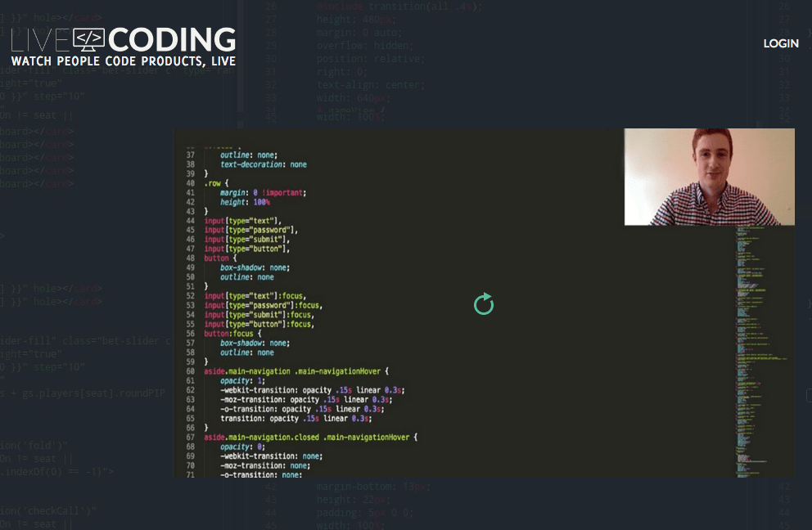The image size is (812, 530).
Task: Click the monitor code icon in the logo
Action: [88, 40]
